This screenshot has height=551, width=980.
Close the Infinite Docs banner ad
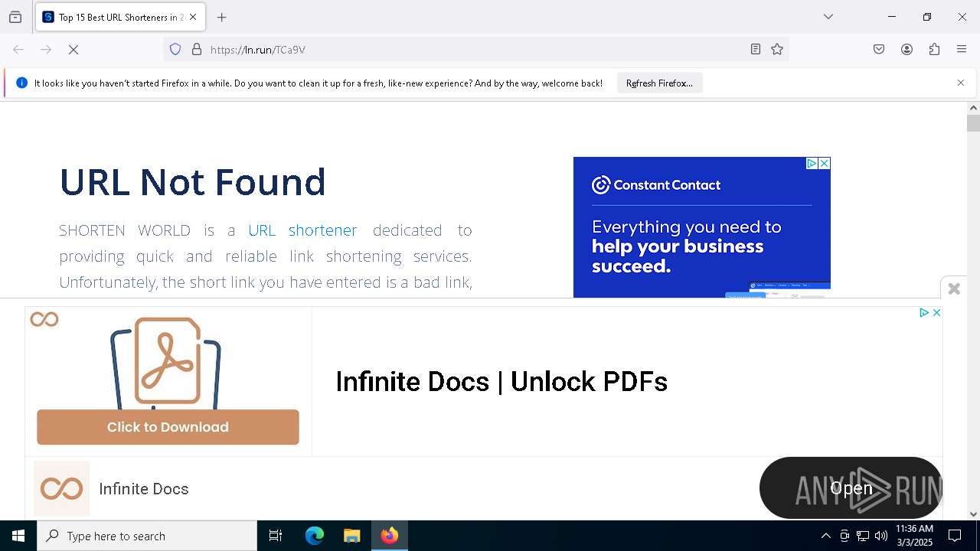point(936,312)
